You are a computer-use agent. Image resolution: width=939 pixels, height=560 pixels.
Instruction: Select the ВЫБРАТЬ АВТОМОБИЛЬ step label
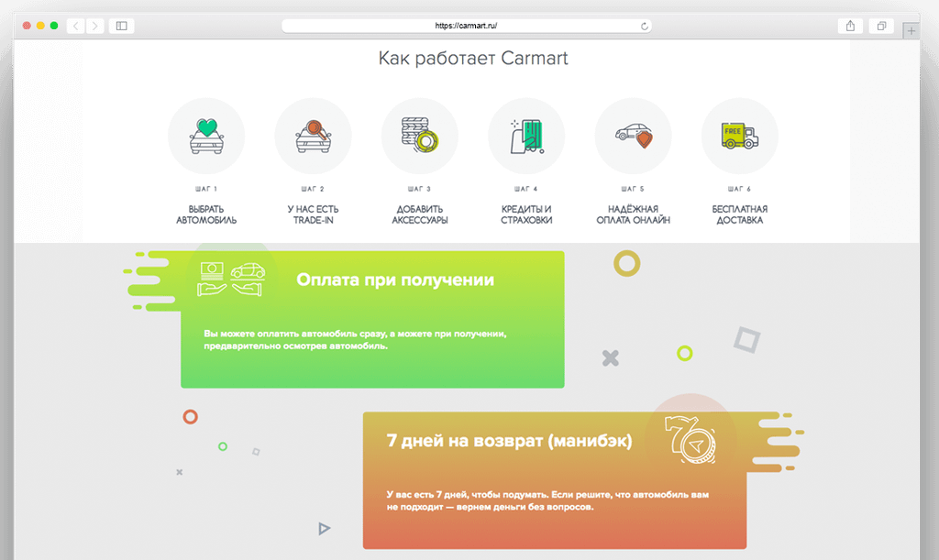206,214
